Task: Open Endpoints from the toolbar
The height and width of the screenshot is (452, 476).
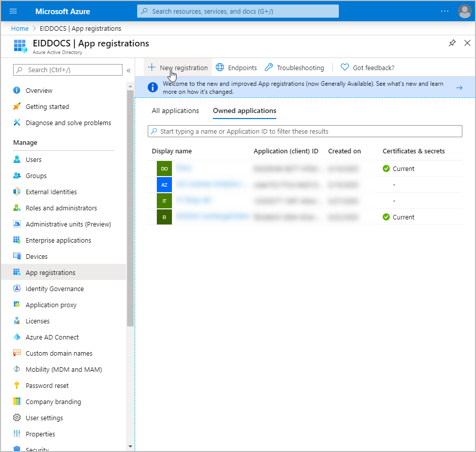Action: [x=236, y=68]
